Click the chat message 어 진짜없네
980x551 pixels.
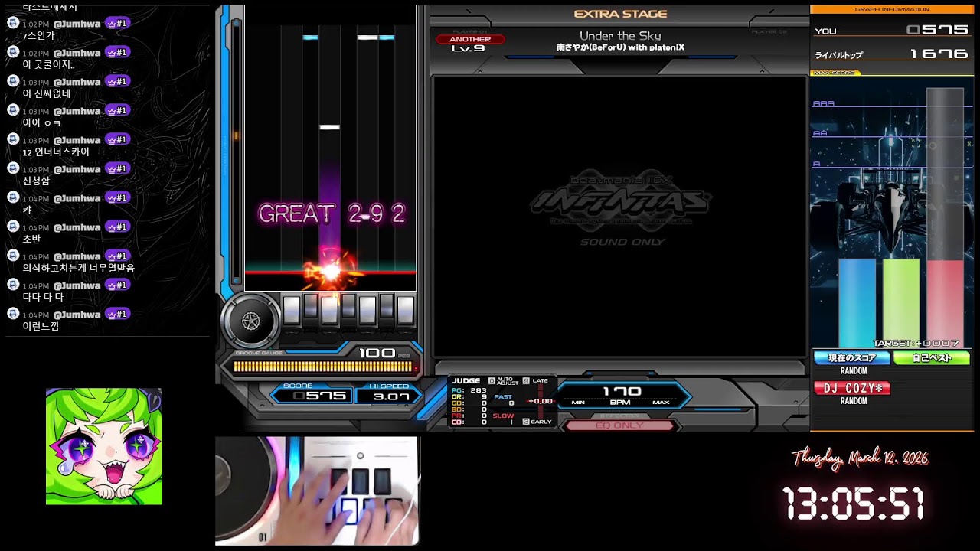pos(46,93)
